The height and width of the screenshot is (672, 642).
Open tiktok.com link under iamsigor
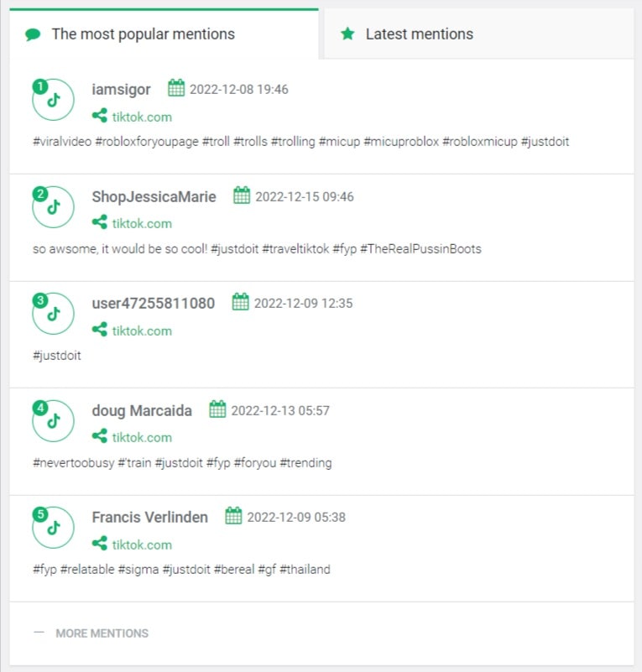click(142, 117)
